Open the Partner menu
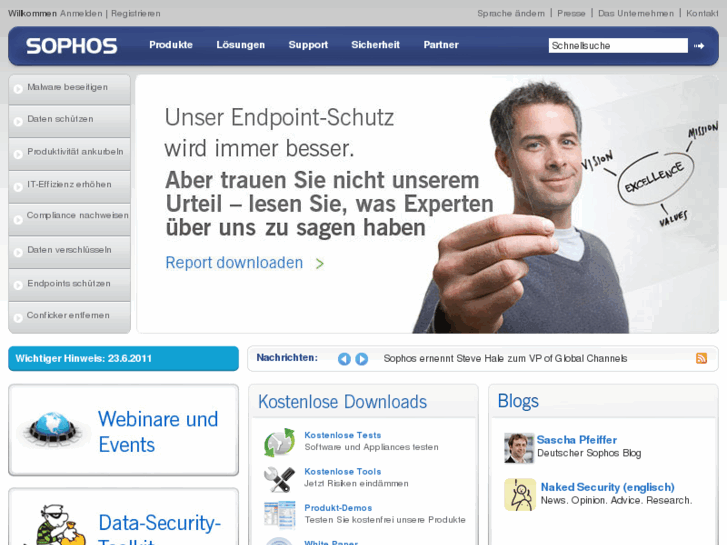This screenshot has width=727, height=545. pos(441,45)
